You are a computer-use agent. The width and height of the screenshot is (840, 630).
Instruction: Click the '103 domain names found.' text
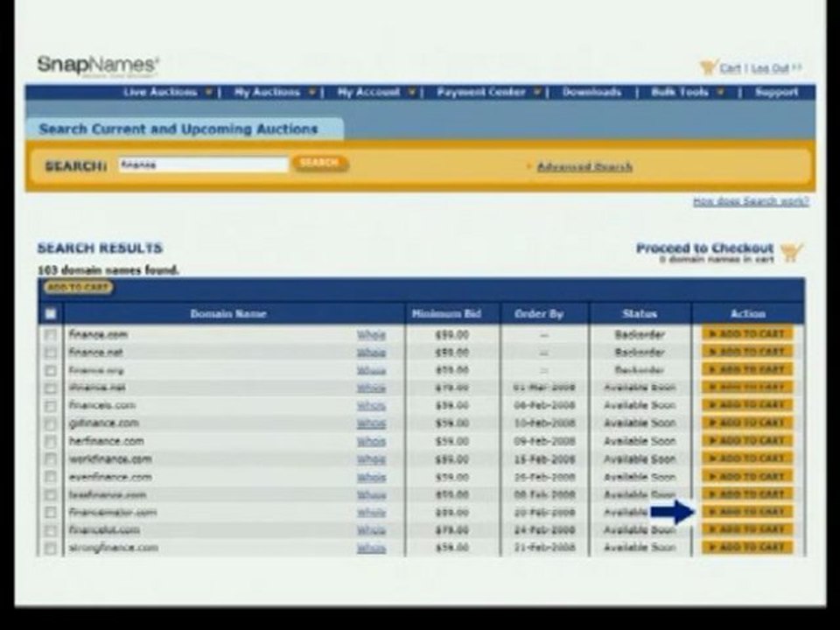[108, 270]
